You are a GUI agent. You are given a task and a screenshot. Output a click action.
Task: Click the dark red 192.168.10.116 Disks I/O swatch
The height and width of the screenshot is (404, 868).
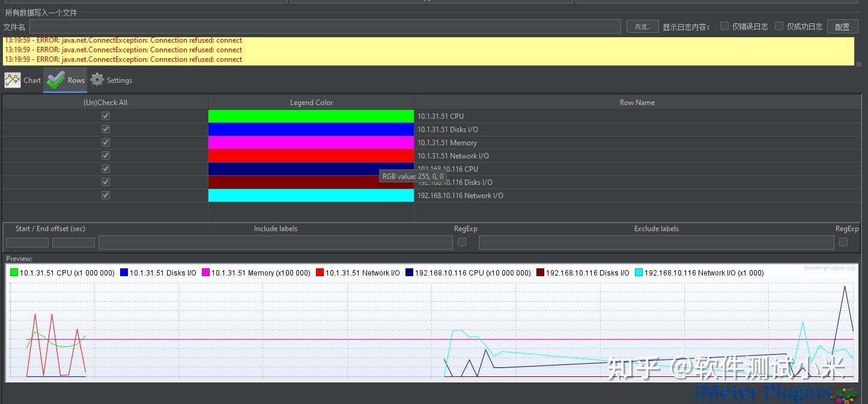tap(311, 182)
